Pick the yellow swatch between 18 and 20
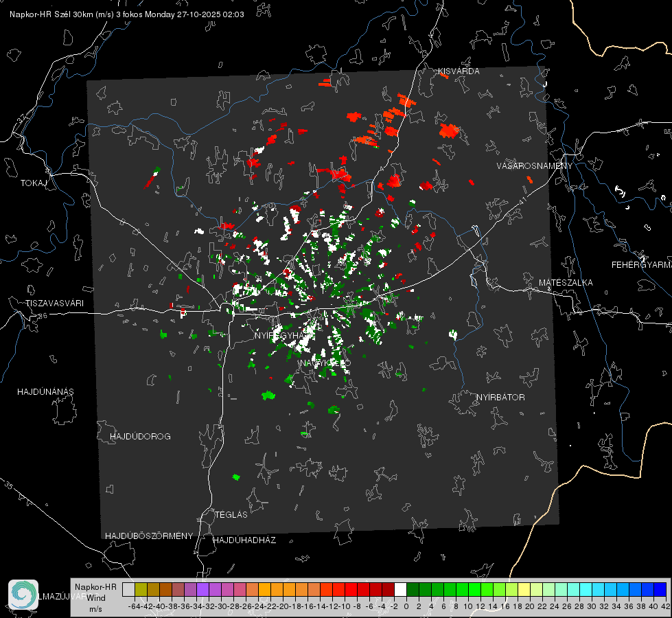This screenshot has height=618, width=672. click(x=524, y=589)
